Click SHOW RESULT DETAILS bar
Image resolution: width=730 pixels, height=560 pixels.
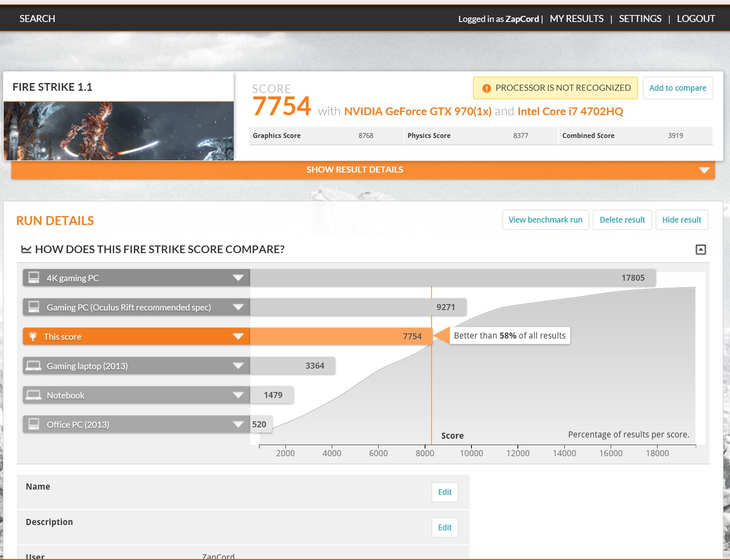[363, 170]
